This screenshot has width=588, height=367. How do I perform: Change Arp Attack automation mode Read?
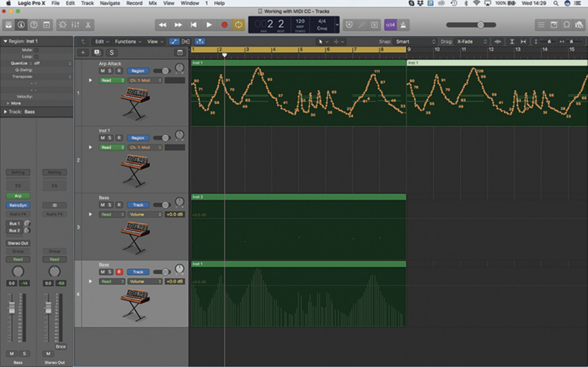(x=112, y=80)
